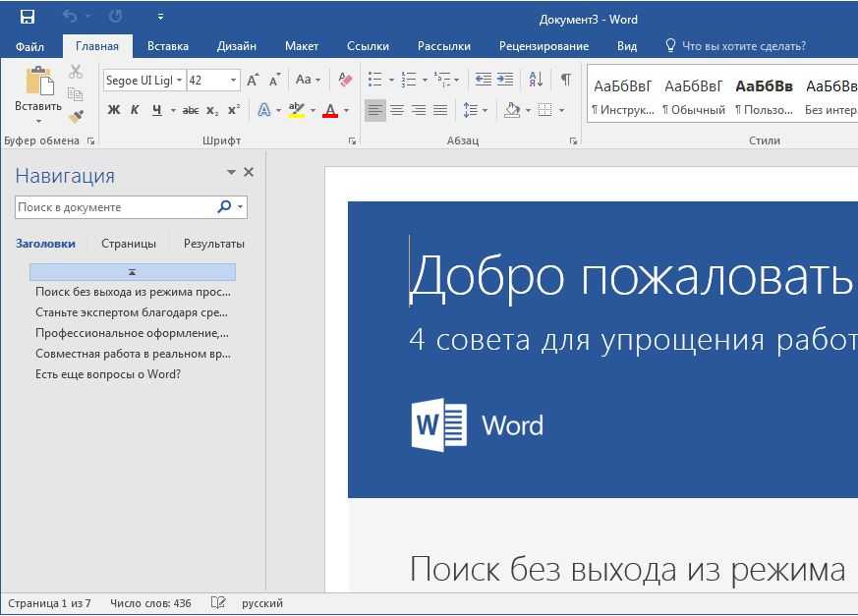Increase indent using ribbon icon

(505, 80)
